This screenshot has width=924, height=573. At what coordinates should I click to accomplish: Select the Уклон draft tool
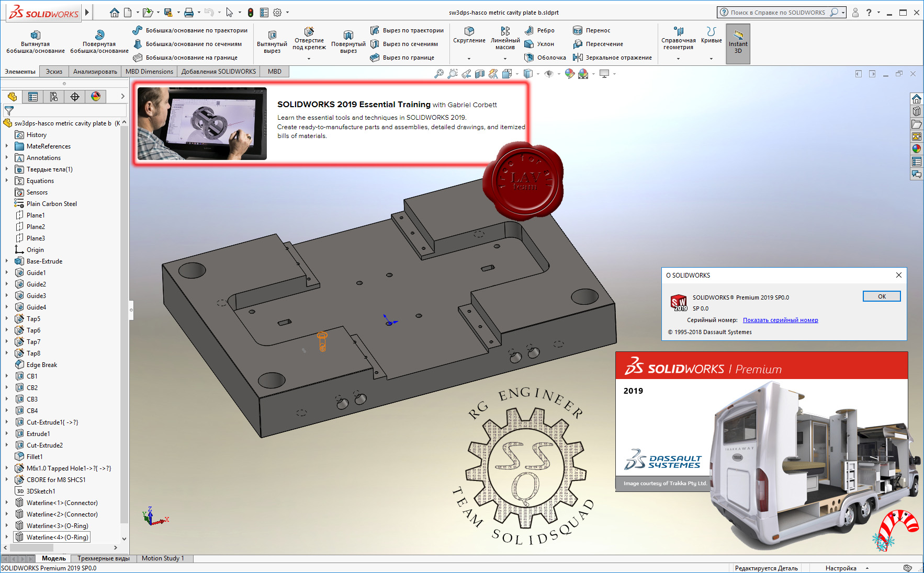click(x=539, y=44)
